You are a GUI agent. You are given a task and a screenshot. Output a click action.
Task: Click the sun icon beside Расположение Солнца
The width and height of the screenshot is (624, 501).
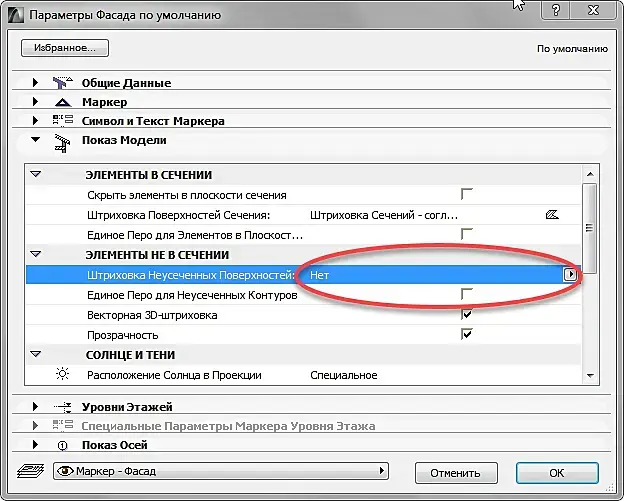coord(62,374)
